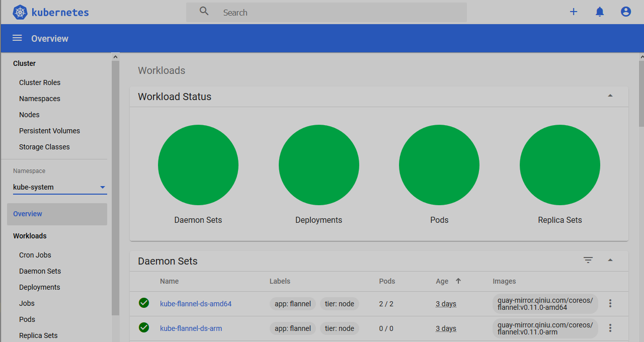Open Namespaces in the sidebar
This screenshot has width=644, height=342.
point(40,99)
